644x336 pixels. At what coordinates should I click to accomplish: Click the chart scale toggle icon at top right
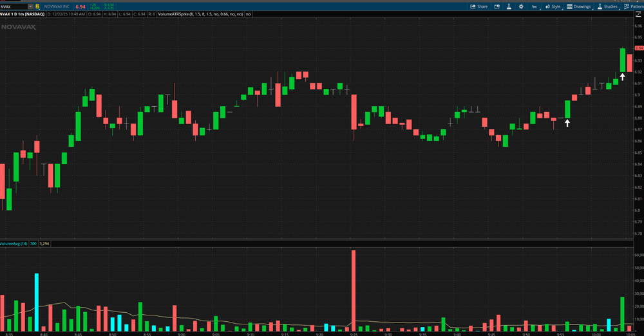pos(638,14)
